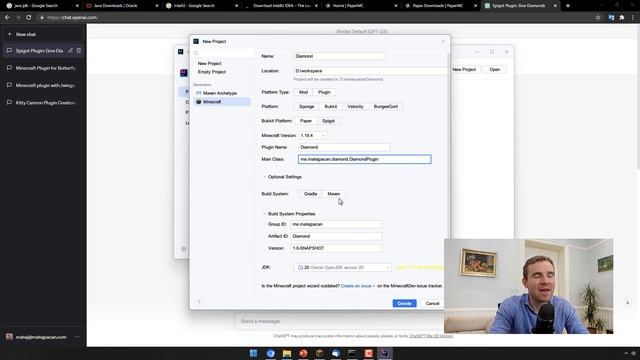Click the IntelliJ logo in New Project title bar
The width and height of the screenshot is (640, 360).
click(196, 41)
